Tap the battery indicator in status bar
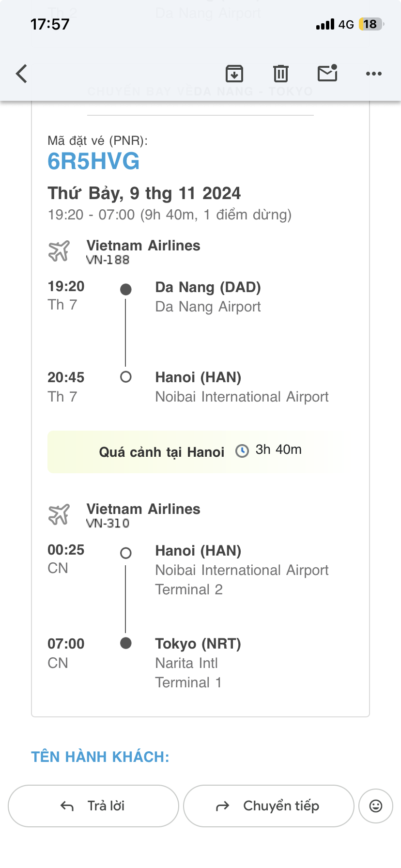 coord(370,24)
